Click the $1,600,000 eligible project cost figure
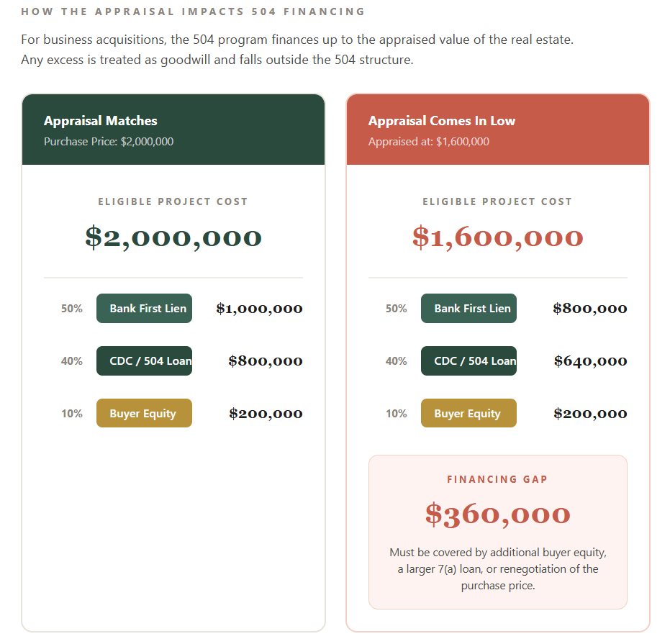The height and width of the screenshot is (644, 670). click(x=498, y=237)
